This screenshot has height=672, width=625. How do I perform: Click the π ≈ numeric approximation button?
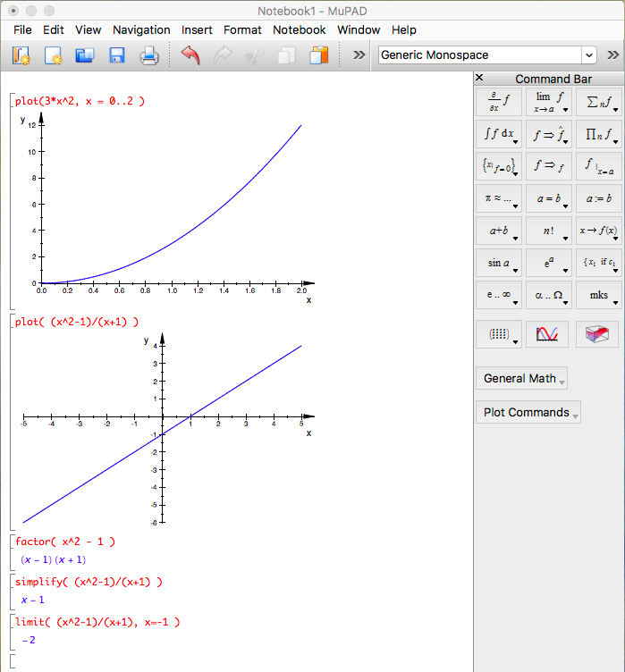pos(498,198)
